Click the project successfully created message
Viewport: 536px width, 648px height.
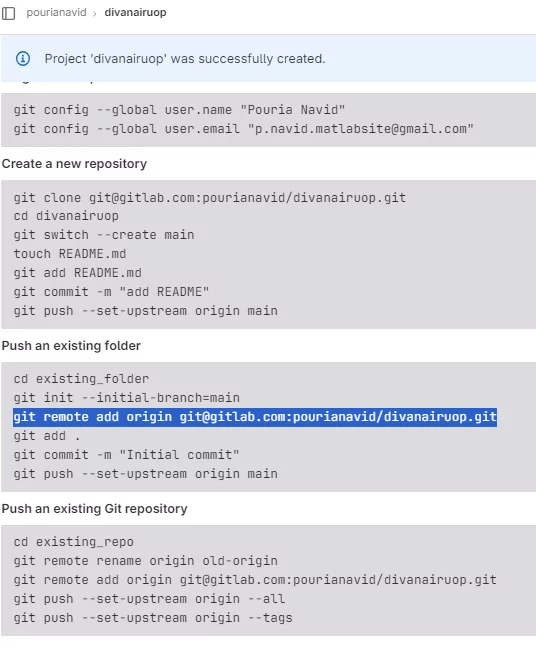coord(185,59)
